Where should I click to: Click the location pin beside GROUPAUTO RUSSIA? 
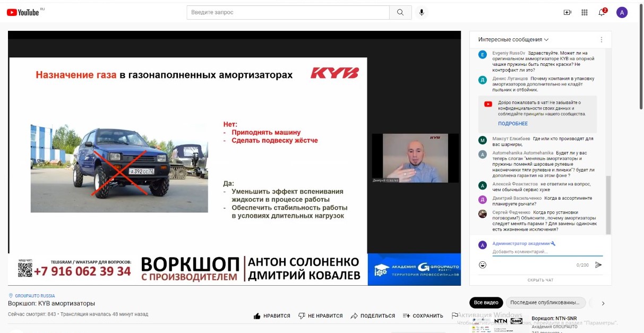(x=11, y=296)
